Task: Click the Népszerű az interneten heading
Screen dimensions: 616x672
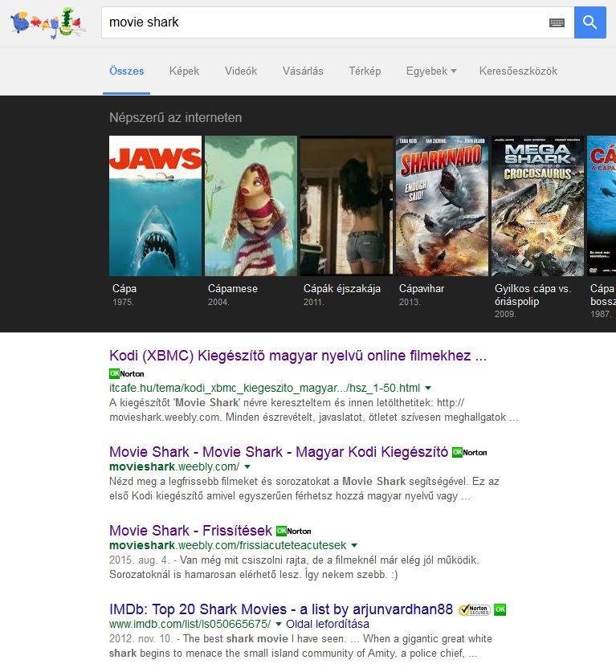Action: point(176,117)
